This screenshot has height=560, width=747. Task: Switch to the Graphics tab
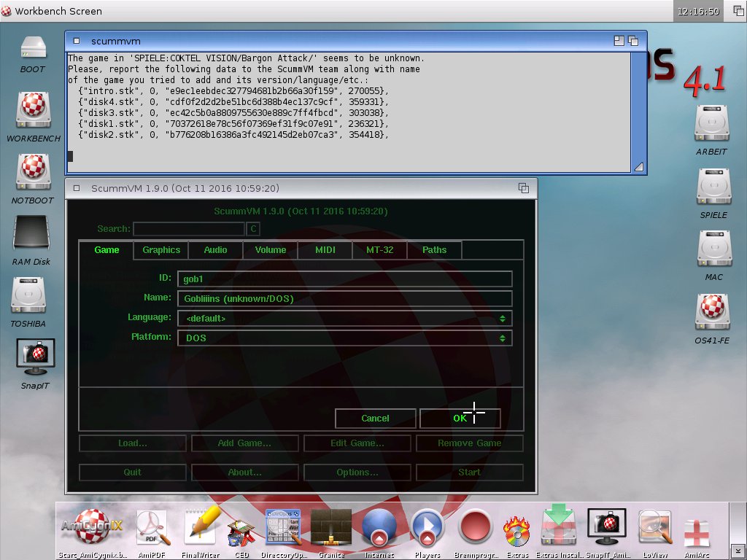click(161, 250)
